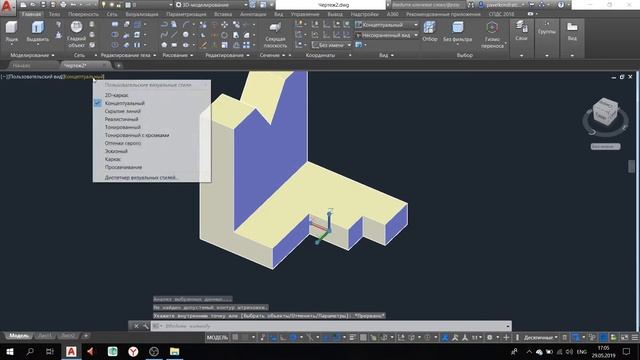Switch to the Визуализация ribbon tab
Viewport: 640px width, 360px height.
click(x=142, y=14)
